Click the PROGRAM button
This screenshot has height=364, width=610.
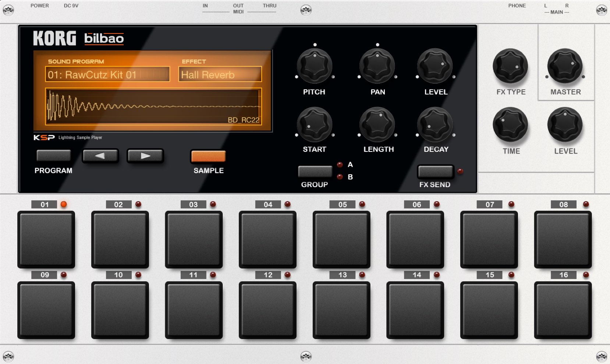[x=54, y=156]
